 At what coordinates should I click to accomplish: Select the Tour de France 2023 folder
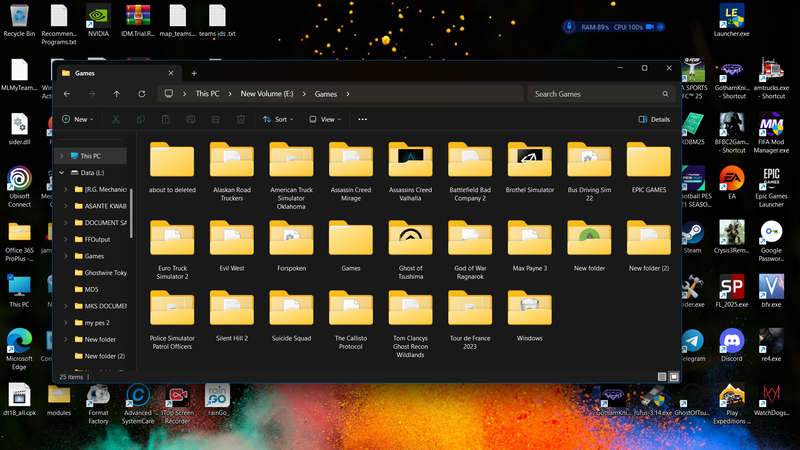click(x=470, y=320)
